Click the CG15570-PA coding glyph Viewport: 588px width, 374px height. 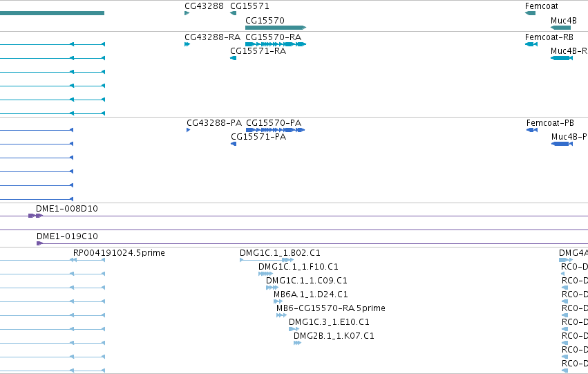tap(275, 130)
